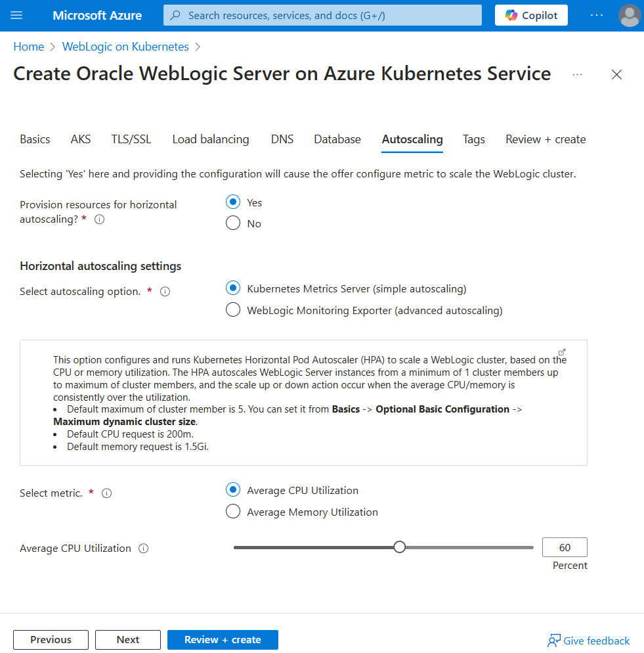
Task: Click the blue Review + create button
Action: 223,640
